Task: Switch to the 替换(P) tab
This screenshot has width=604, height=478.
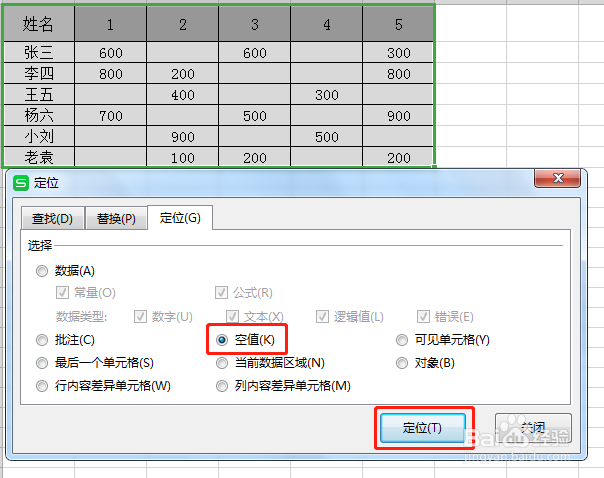Action: click(116, 219)
